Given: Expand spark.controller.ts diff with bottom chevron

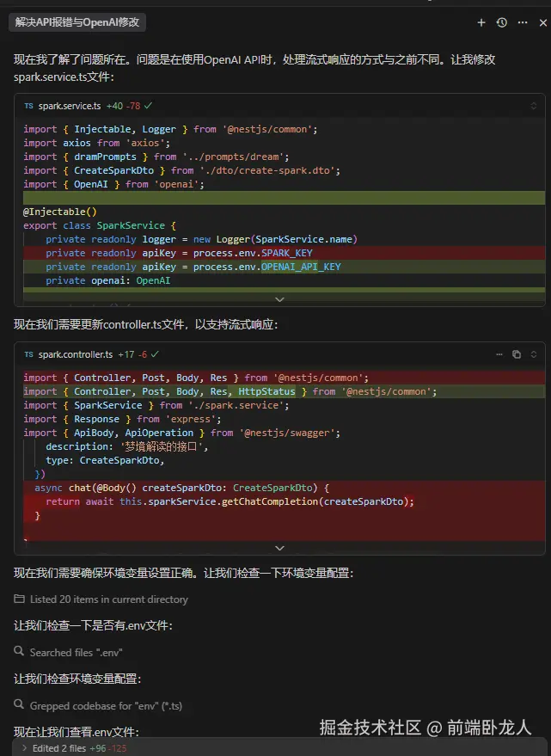Looking at the screenshot, I should point(279,548).
